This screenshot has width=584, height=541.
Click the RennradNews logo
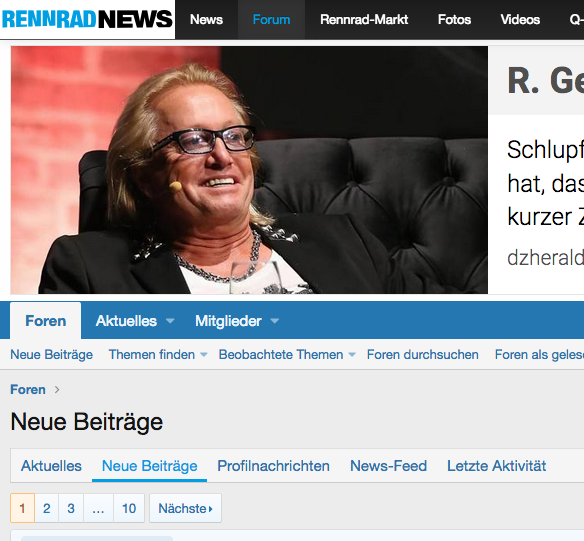pos(87,19)
